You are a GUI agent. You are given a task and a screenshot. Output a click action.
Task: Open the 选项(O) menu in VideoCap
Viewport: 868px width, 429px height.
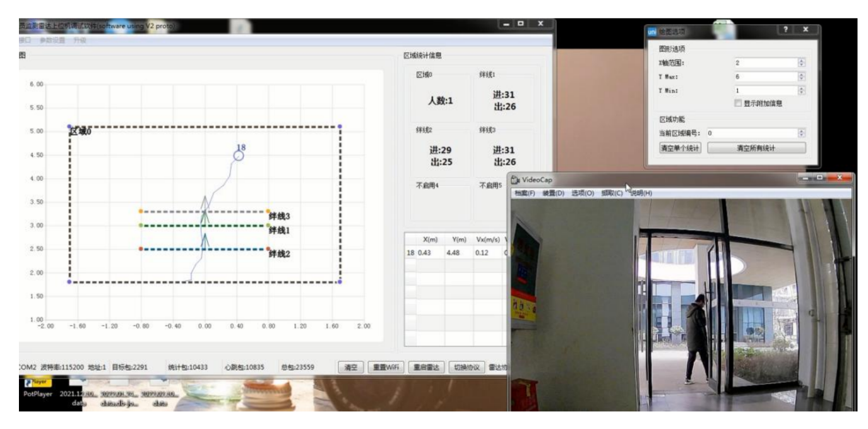click(x=583, y=193)
